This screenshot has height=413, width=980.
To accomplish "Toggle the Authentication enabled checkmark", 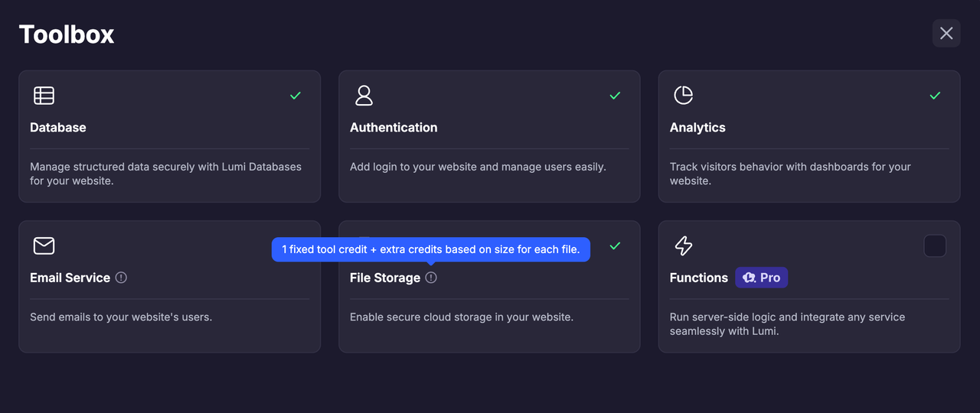I will (x=615, y=96).
